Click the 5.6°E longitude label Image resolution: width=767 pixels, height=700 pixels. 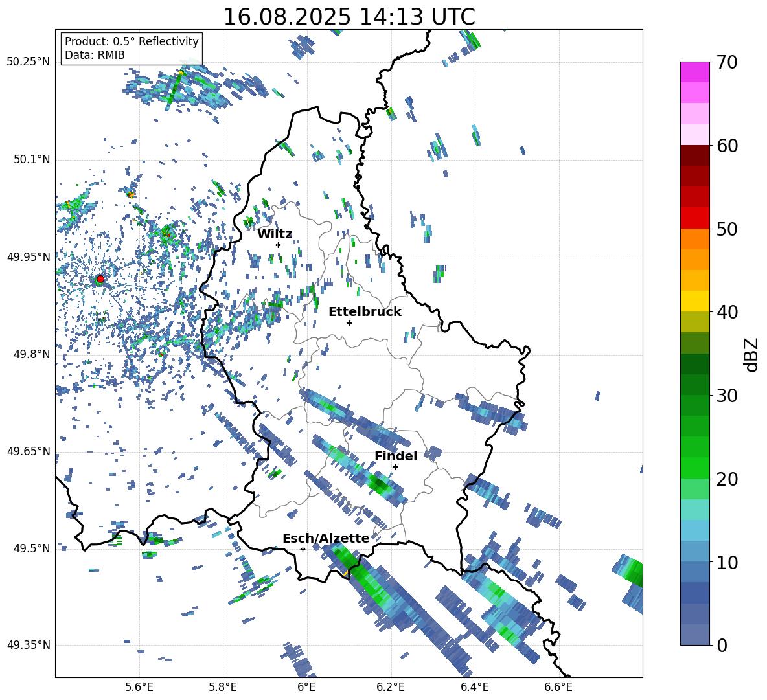[x=139, y=687]
